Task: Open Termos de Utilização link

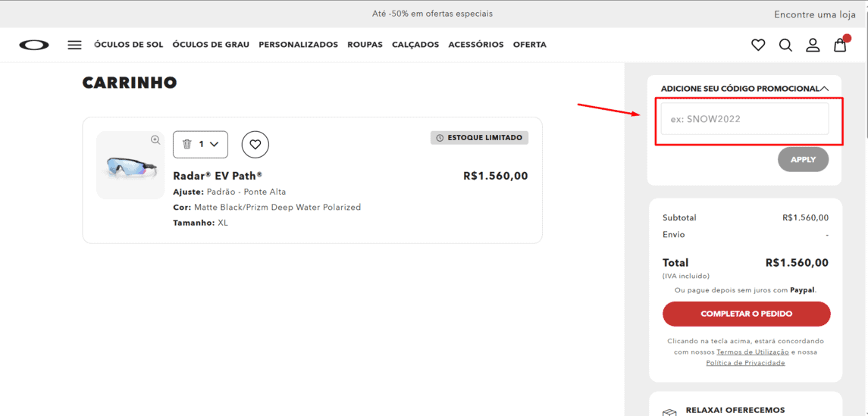Action: coord(753,352)
